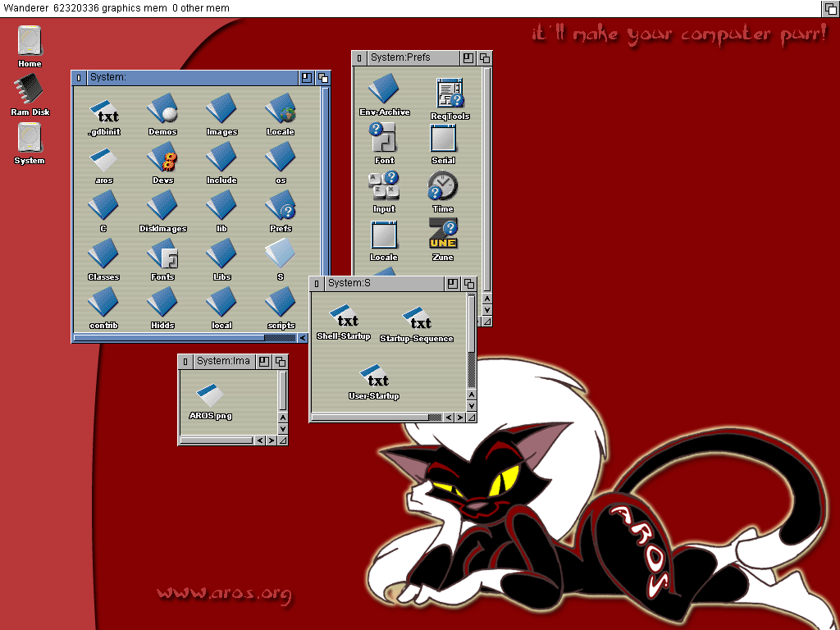840x630 pixels.
Task: Click System:S window resize gadget
Action: (472, 418)
